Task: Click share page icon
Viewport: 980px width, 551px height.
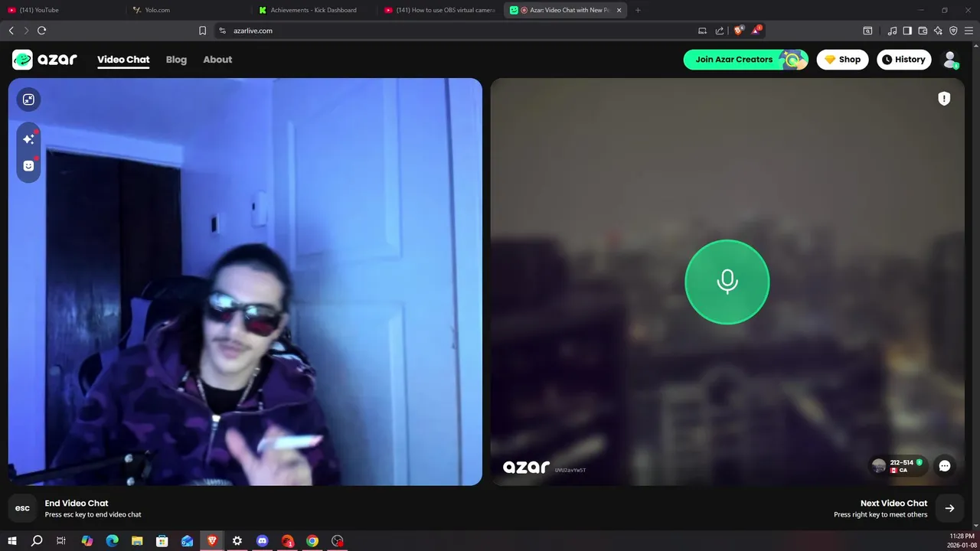Action: click(720, 31)
